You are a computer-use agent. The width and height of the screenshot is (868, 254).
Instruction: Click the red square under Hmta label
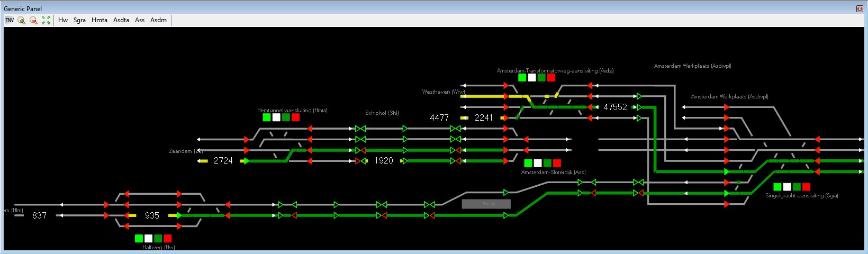click(295, 117)
